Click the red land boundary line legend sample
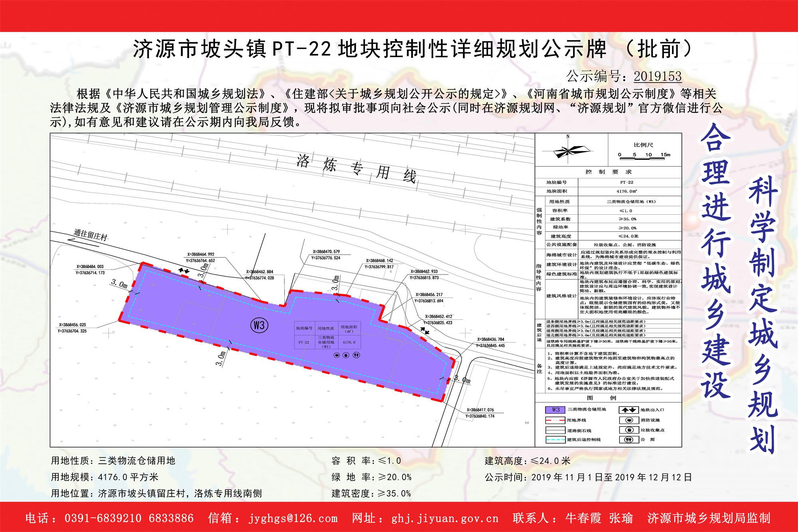798x532 pixels. [x=555, y=420]
